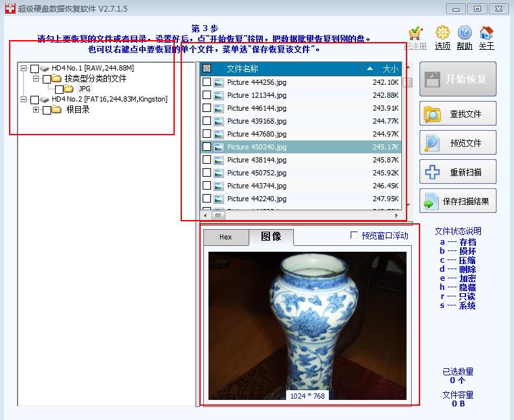Image resolution: width=514 pixels, height=420 pixels.
Task: Open the 帮助 help question-mark icon
Action: click(465, 33)
